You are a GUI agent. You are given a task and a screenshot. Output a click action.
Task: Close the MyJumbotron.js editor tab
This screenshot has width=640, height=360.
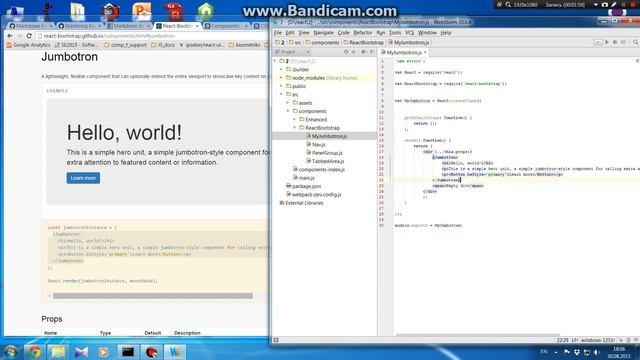(425, 53)
